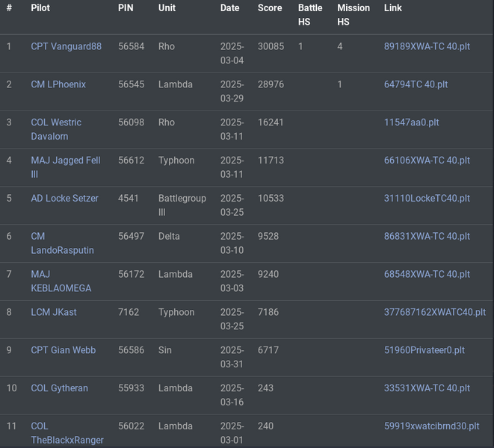
Task: Download 51960Privateer0.plt file
Action: point(424,350)
